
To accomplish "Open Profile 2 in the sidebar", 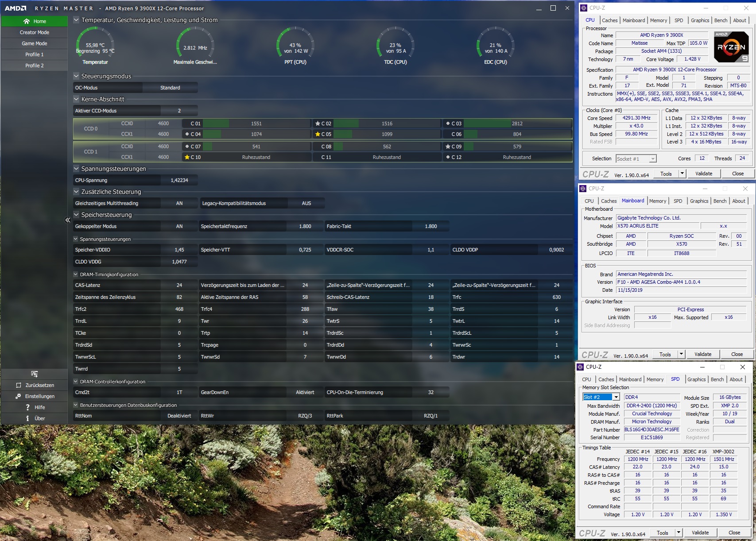I will [x=35, y=66].
